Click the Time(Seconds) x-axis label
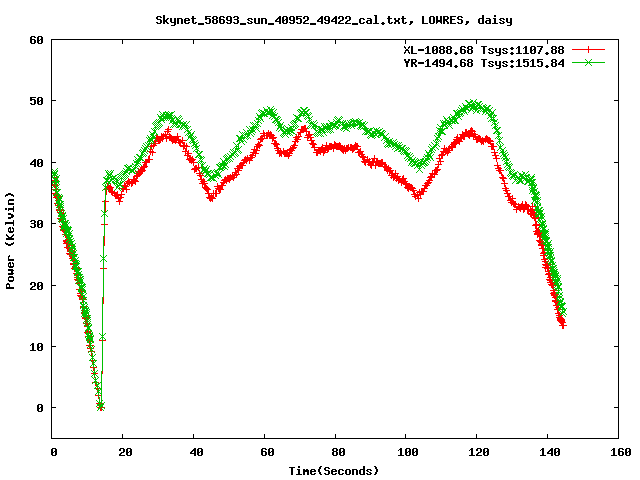The height and width of the screenshot is (480, 640). pyautogui.click(x=335, y=470)
